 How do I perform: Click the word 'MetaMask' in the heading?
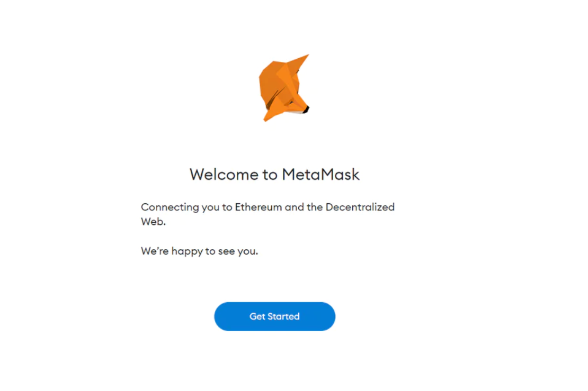[x=320, y=175]
